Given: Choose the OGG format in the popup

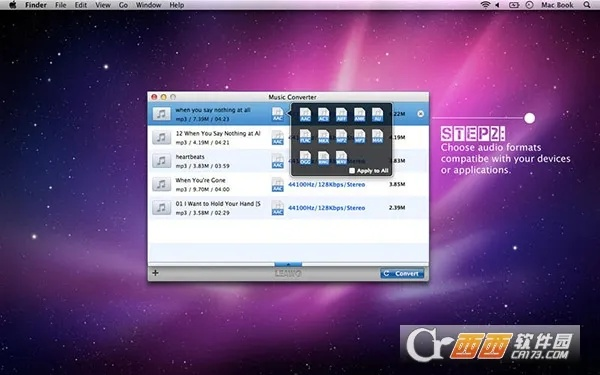Looking at the screenshot, I should 305,158.
